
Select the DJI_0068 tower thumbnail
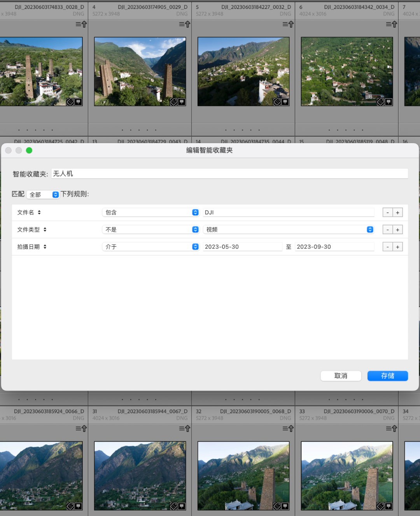pos(243,476)
